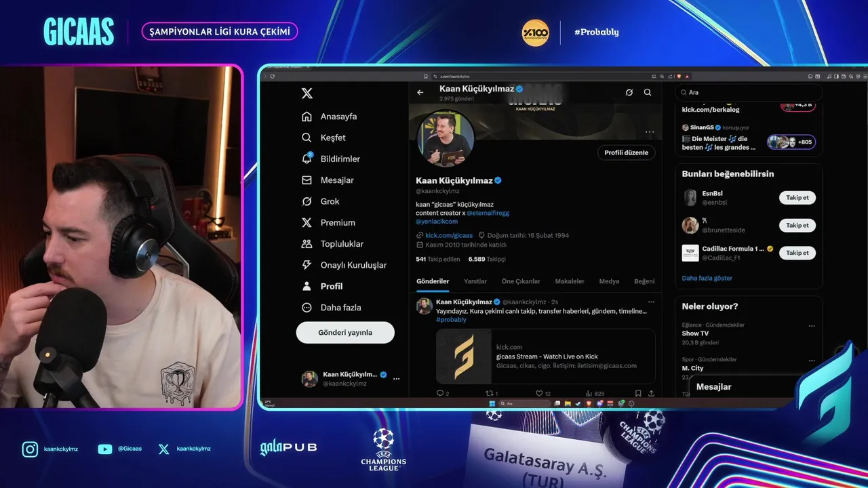
Task: Click the Gönderi yayınla button
Action: pos(345,333)
